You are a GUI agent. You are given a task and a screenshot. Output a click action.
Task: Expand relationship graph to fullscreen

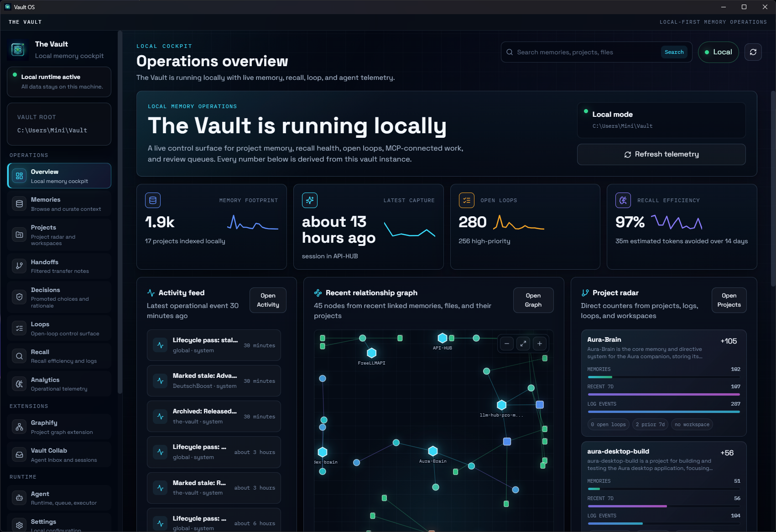[523, 344]
